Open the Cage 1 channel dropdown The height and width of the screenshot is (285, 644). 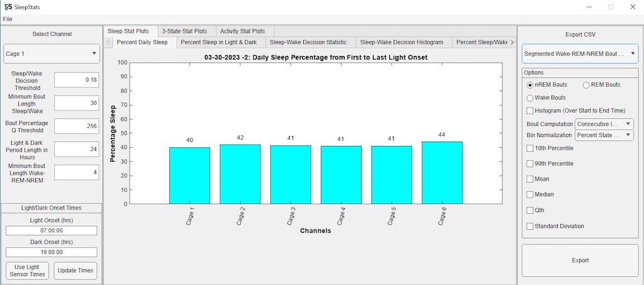click(52, 54)
